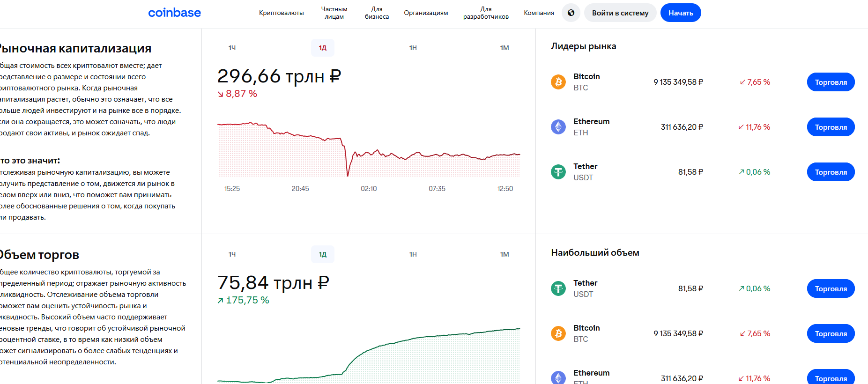
Task: Click the Tether icon in Лидеры рынка
Action: pyautogui.click(x=558, y=172)
